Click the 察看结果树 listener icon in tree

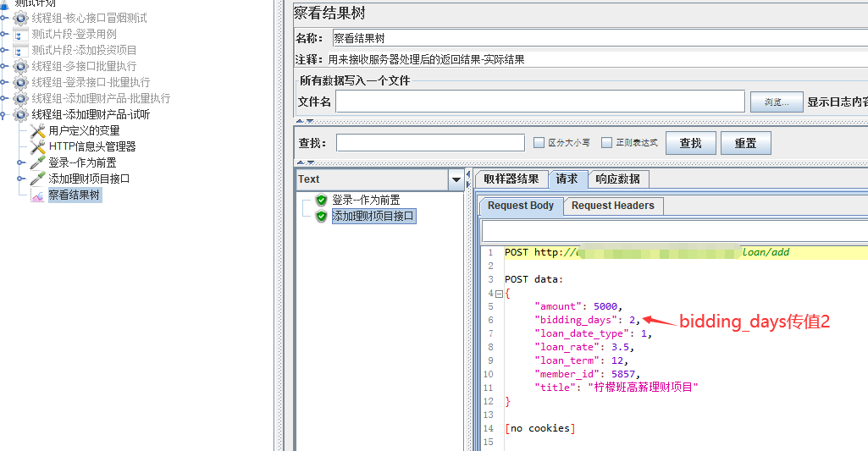(38, 195)
